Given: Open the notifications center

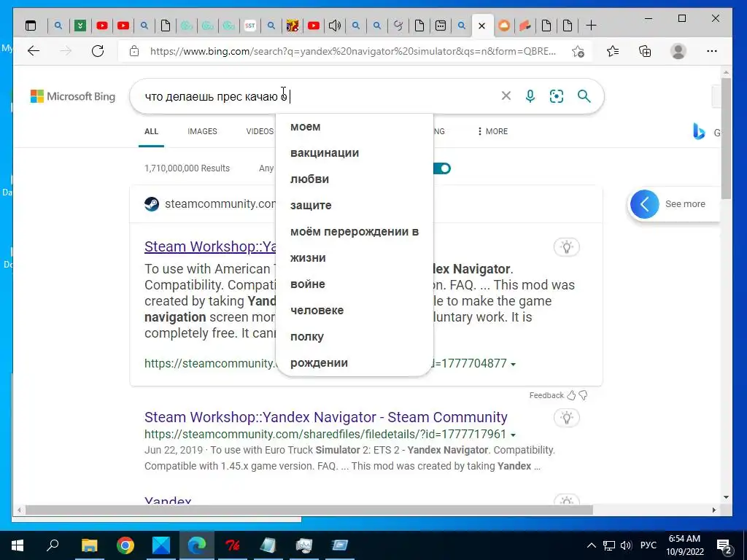Looking at the screenshot, I should pos(724,545).
